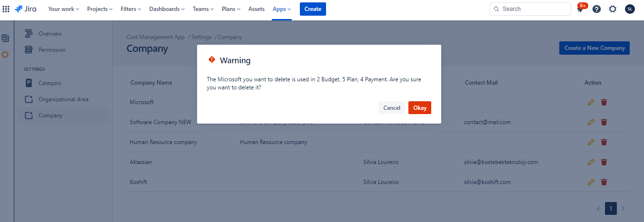644x222 pixels.
Task: Open the Permission sidebar item
Action: [63, 50]
